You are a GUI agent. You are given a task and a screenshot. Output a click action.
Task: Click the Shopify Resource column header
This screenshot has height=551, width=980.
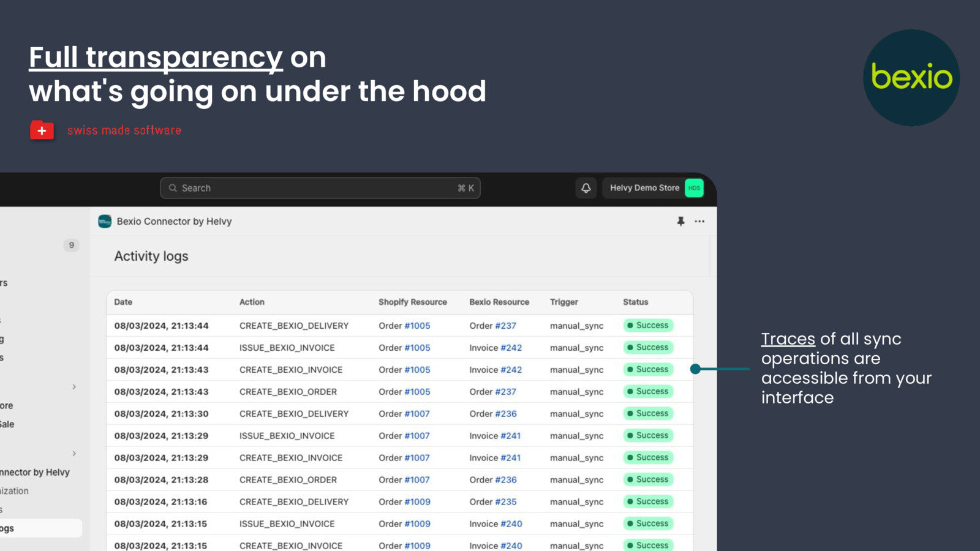(413, 302)
